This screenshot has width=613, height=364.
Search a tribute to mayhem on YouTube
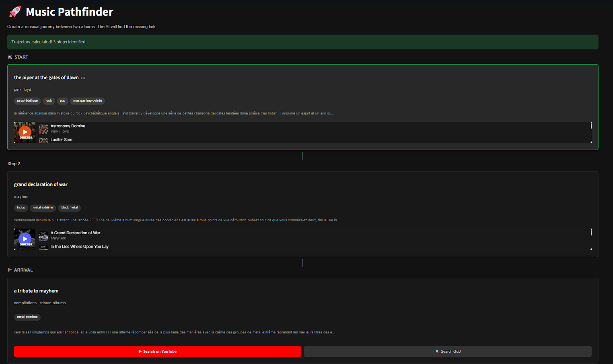pyautogui.click(x=157, y=352)
